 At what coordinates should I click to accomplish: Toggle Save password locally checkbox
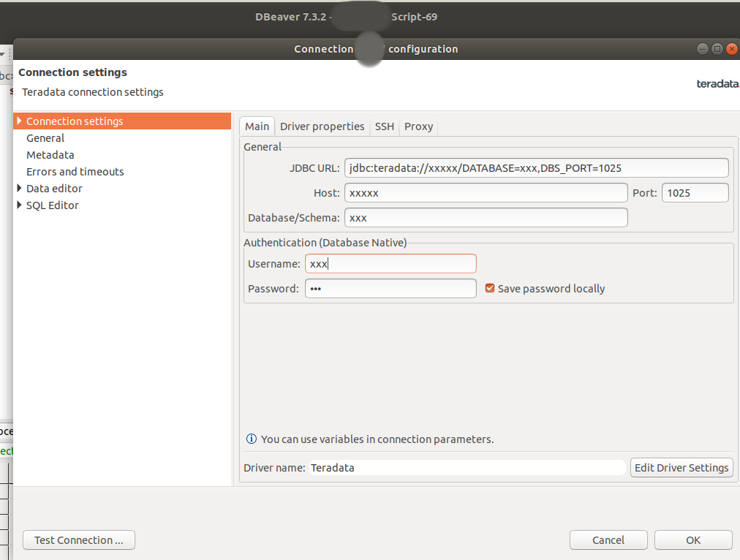[490, 288]
